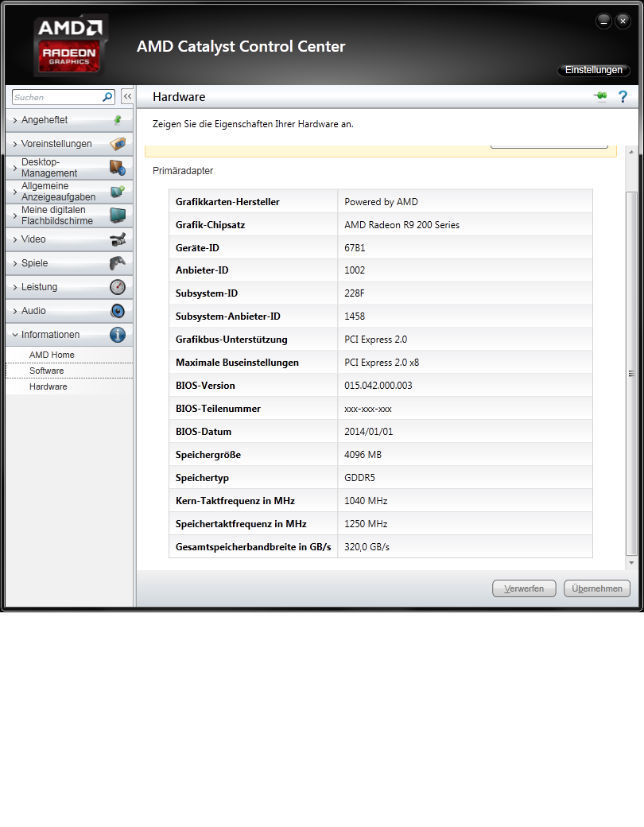Expand the Angeheftet section
Image resolution: width=644 pixels, height=827 pixels.
68,120
